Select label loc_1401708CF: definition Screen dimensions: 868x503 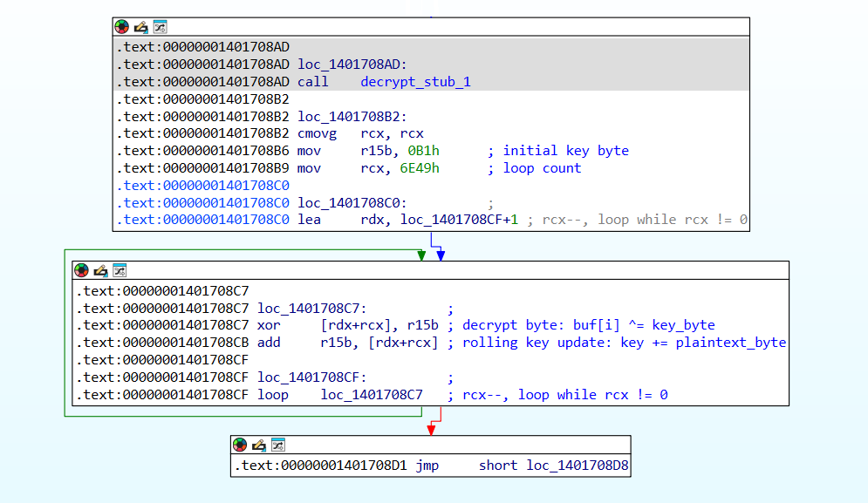point(311,377)
